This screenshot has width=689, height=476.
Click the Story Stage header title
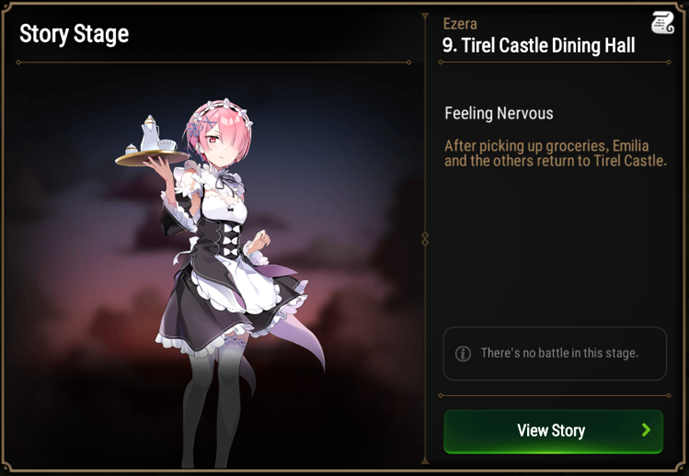74,34
